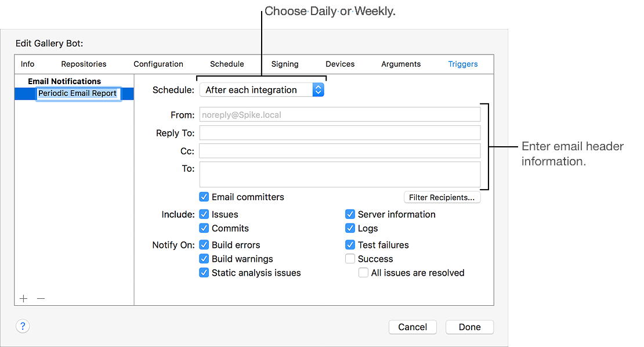Click the Reply To email field
This screenshot has width=644, height=347.
pyautogui.click(x=340, y=133)
